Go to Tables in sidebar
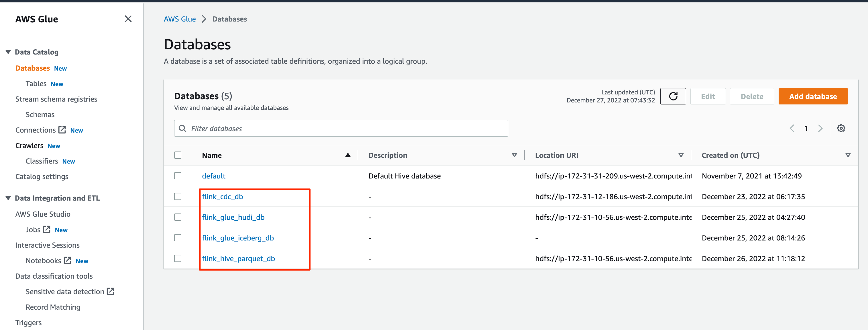868x330 pixels. point(36,83)
